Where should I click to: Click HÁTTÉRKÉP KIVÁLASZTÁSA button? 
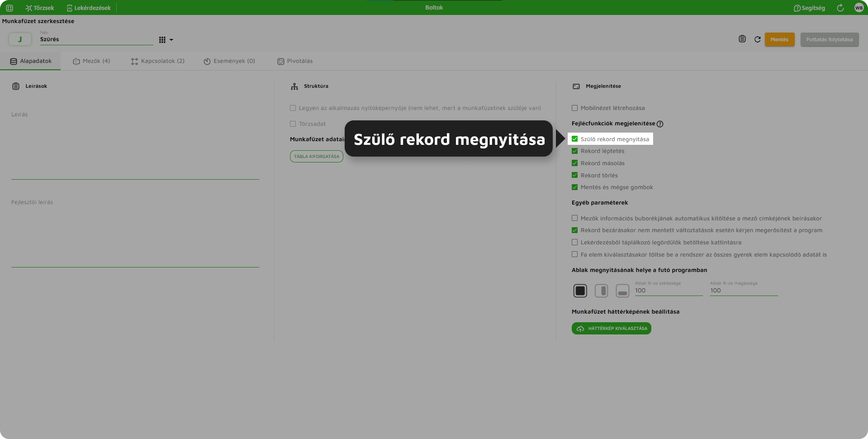click(611, 329)
